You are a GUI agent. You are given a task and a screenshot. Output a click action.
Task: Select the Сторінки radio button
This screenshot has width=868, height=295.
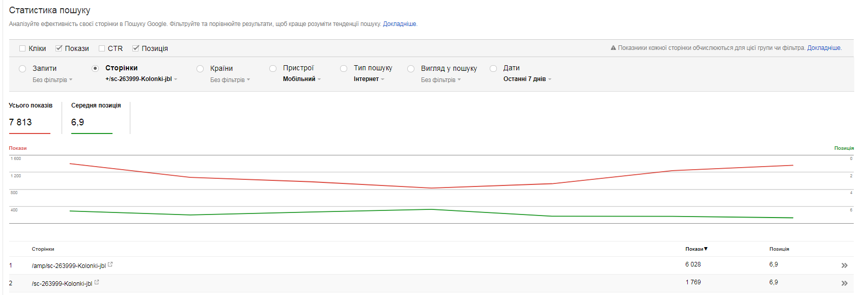95,68
